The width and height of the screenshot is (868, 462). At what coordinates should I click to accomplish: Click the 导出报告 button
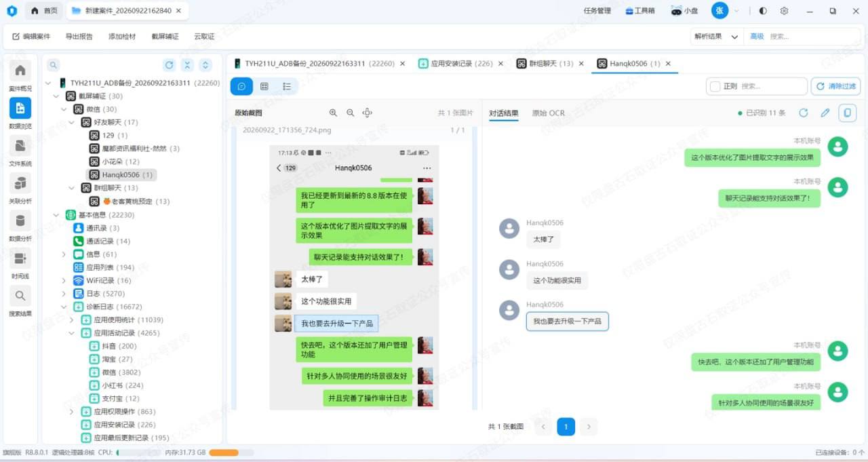79,37
